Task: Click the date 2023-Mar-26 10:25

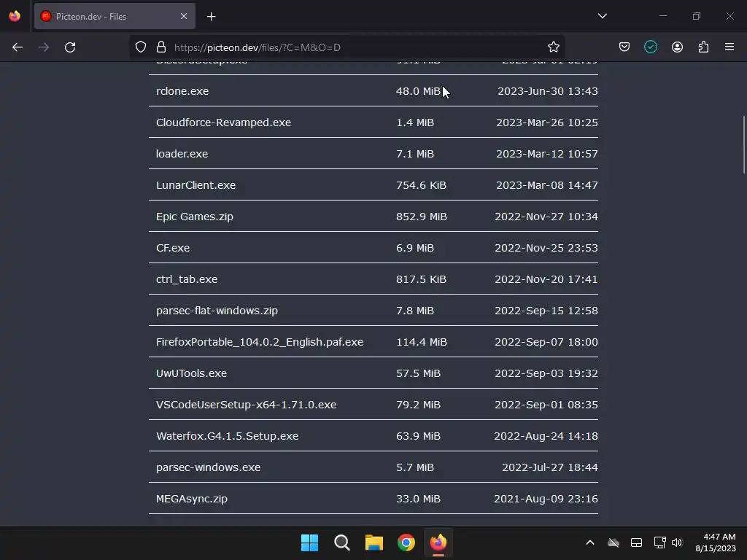Action: tap(547, 122)
